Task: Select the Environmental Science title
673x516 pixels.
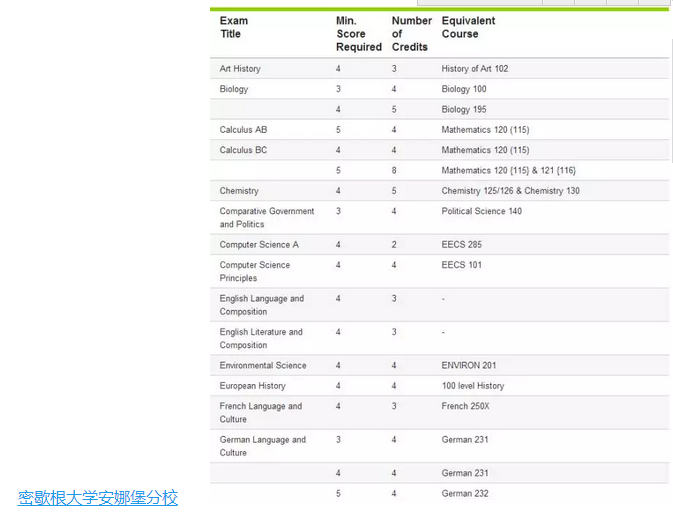Action: 263,365
